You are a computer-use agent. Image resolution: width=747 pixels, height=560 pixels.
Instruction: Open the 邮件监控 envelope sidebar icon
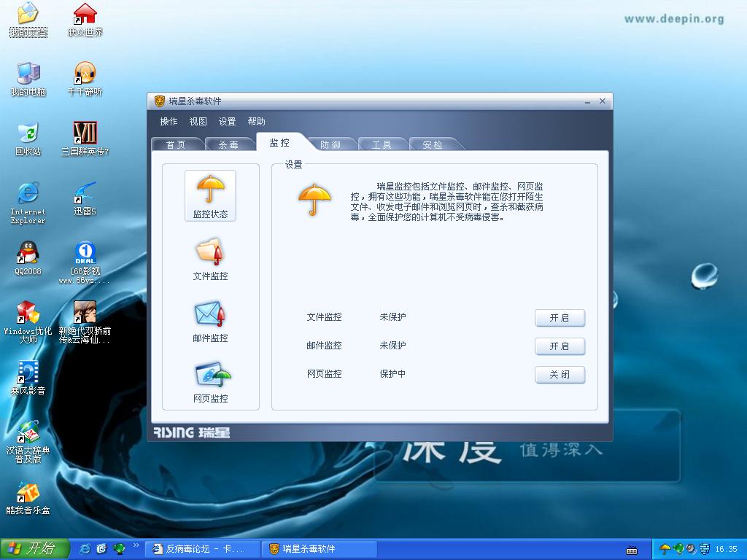tap(210, 321)
